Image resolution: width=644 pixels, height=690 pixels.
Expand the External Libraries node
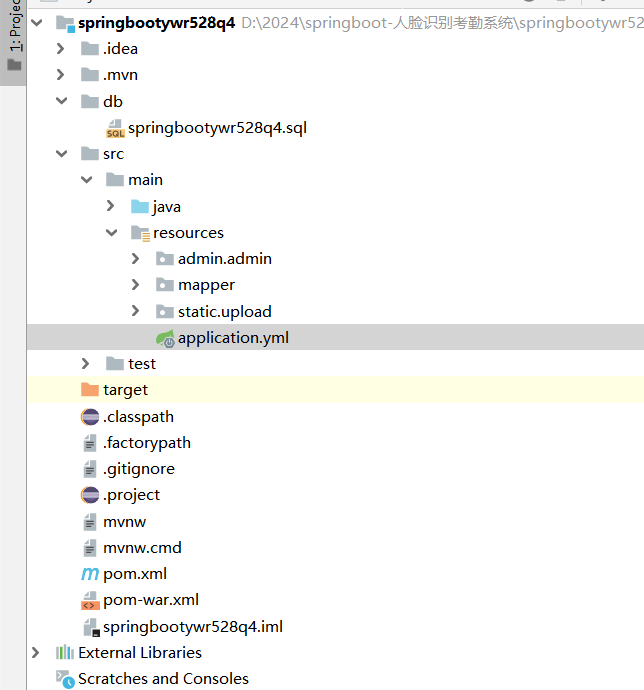point(36,653)
